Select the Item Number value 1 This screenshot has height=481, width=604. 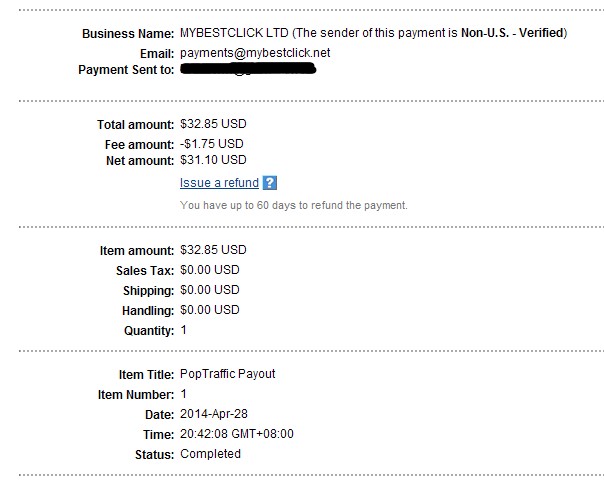pyautogui.click(x=183, y=394)
